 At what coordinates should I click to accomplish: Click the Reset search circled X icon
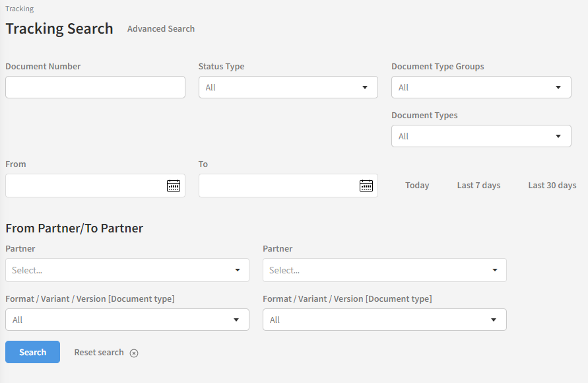point(134,353)
